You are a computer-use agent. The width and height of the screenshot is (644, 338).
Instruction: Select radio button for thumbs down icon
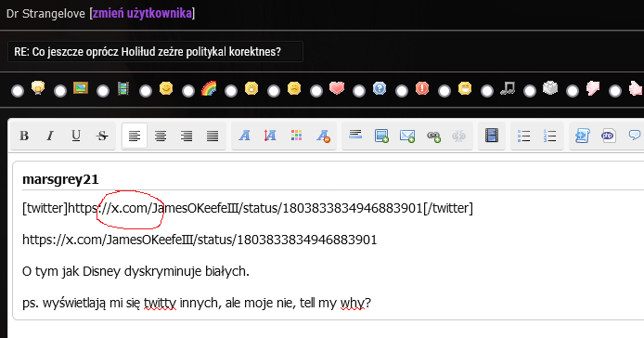coord(573,91)
